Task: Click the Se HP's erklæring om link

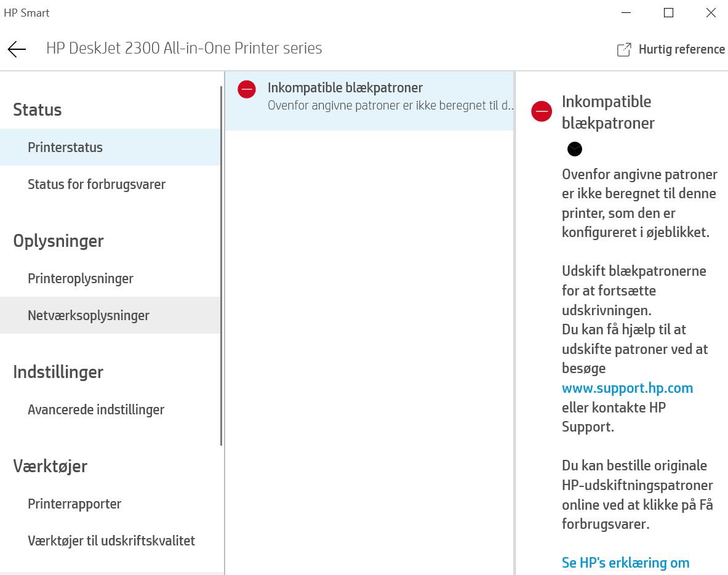Action: tap(625, 563)
